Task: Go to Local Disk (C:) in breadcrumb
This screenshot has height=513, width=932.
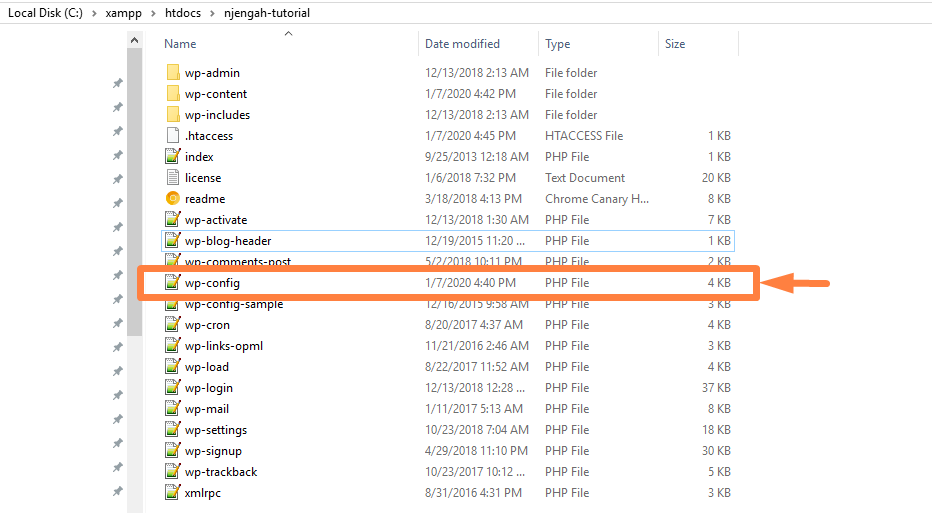Action: point(45,12)
